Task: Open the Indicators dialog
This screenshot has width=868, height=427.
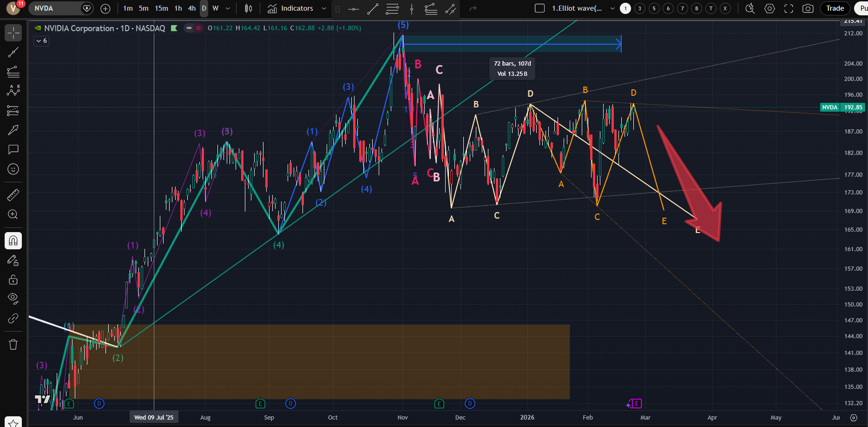Action: pyautogui.click(x=291, y=8)
